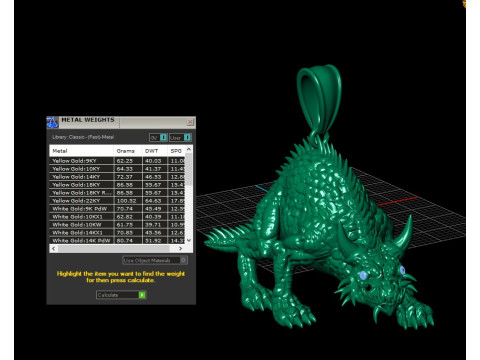The width and height of the screenshot is (480, 360).
Task: Click the table's scroll down arrow
Action: pos(189,240)
